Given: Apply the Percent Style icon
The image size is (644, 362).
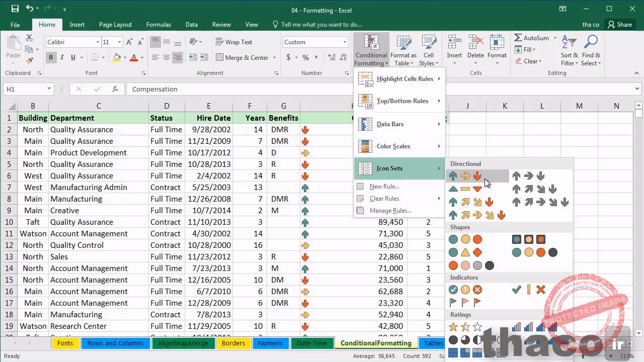Looking at the screenshot, I should (305, 58).
